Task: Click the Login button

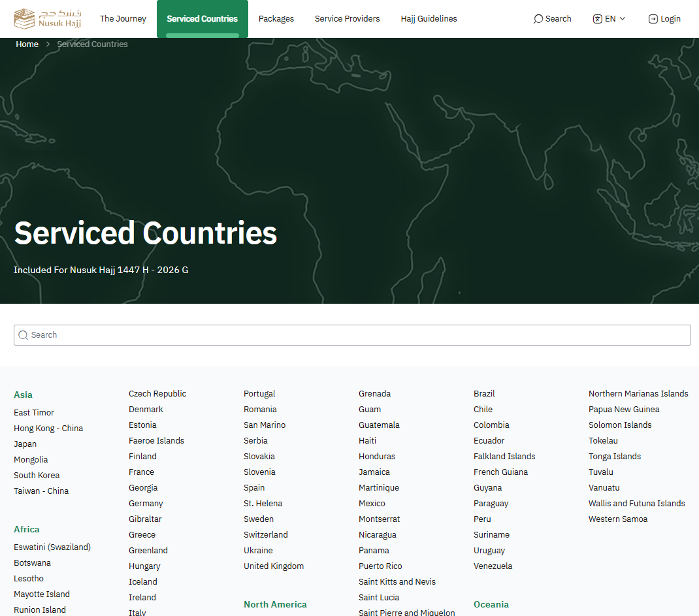Action: point(664,19)
